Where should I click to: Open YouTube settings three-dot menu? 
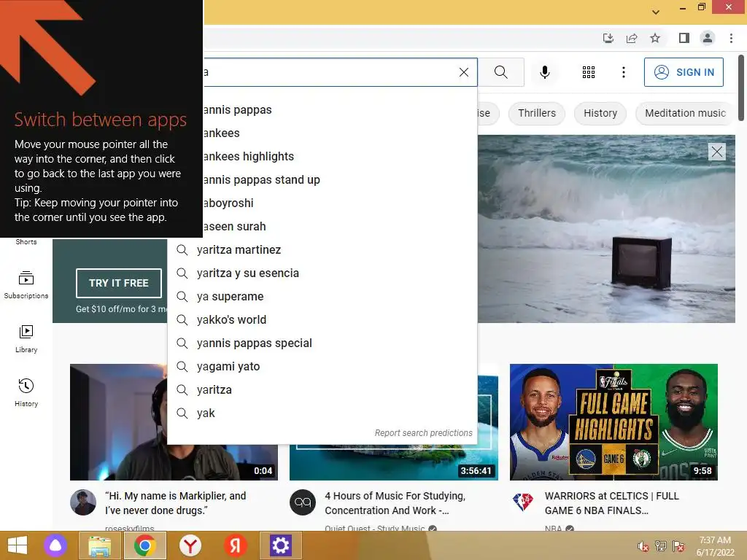tap(623, 72)
